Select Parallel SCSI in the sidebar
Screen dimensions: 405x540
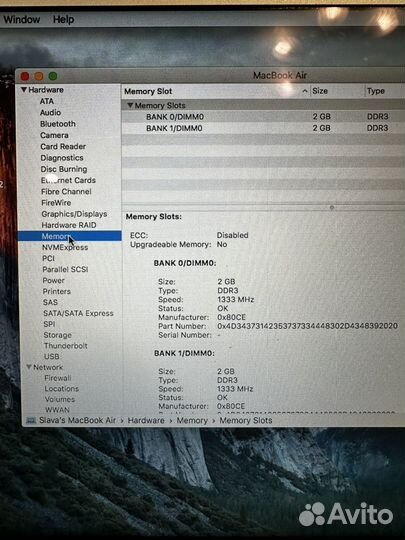65,269
